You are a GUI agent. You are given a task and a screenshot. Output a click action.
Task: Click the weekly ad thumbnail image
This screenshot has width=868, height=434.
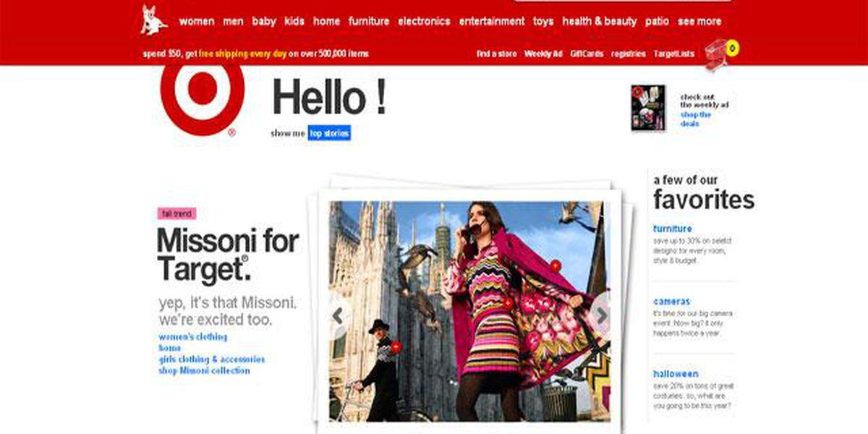pos(647,108)
